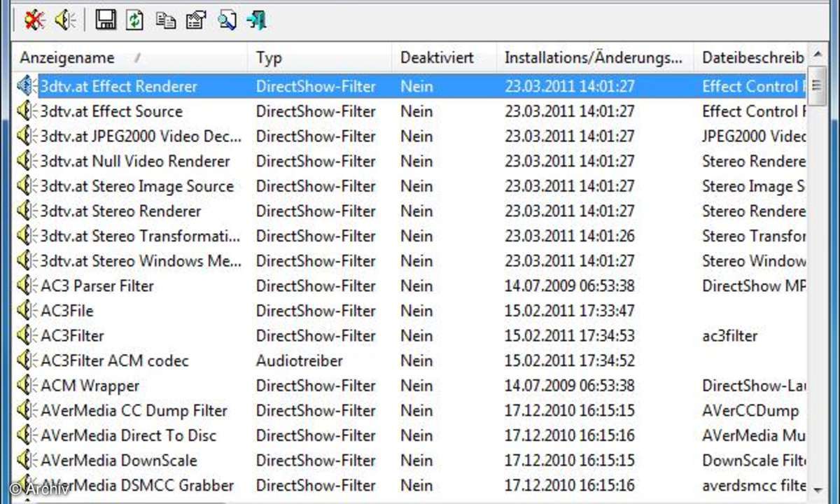Viewport: 840px width, 504px height.
Task: Sort by the Anzeigename column header
Action: click(130, 57)
